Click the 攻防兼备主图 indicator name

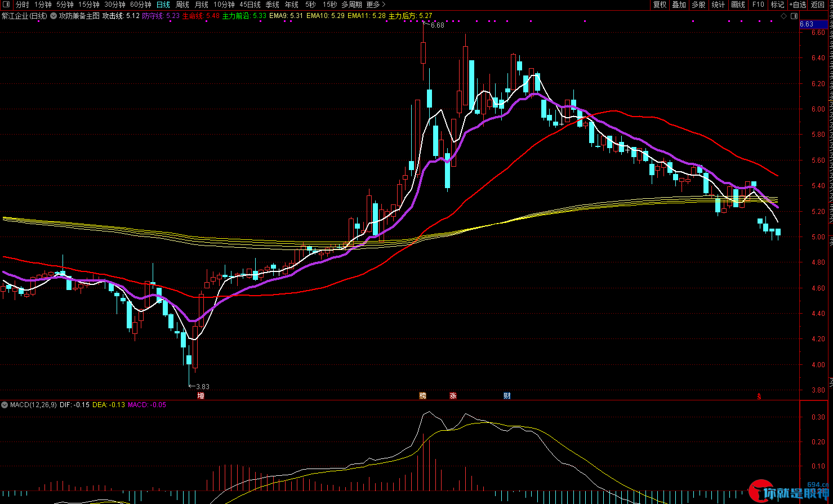pyautogui.click(x=79, y=16)
